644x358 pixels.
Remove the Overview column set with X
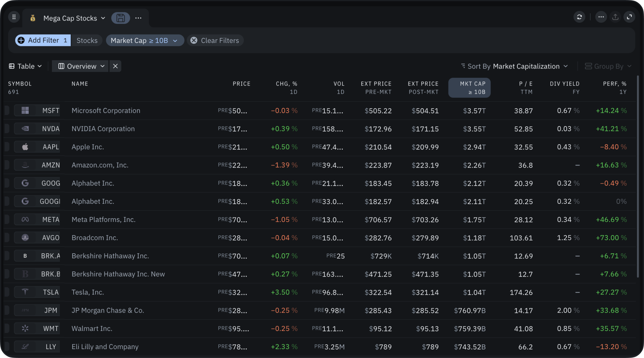click(115, 66)
